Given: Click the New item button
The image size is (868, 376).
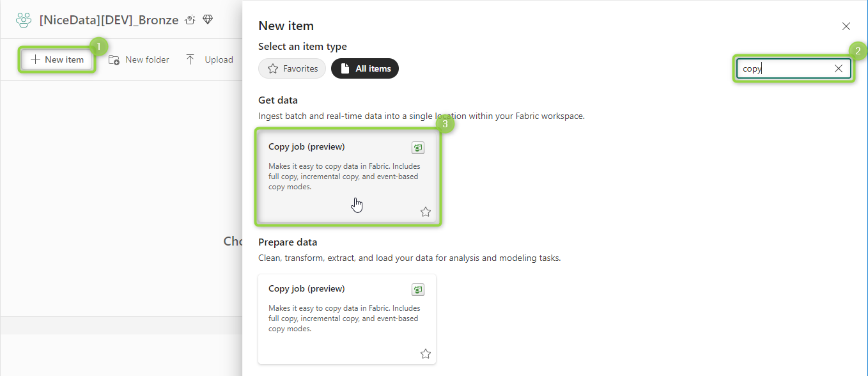Looking at the screenshot, I should coord(57,59).
